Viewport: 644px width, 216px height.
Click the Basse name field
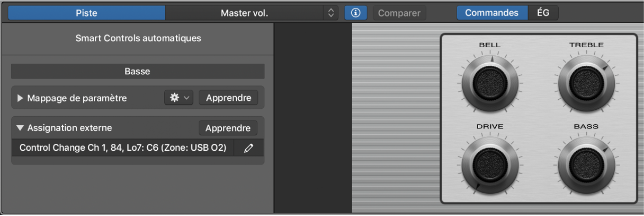tap(138, 71)
